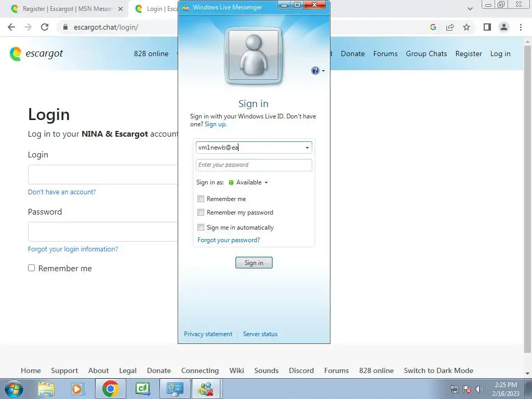The image size is (532, 399).
Task: Open the Support footer link
Action: (x=64, y=370)
